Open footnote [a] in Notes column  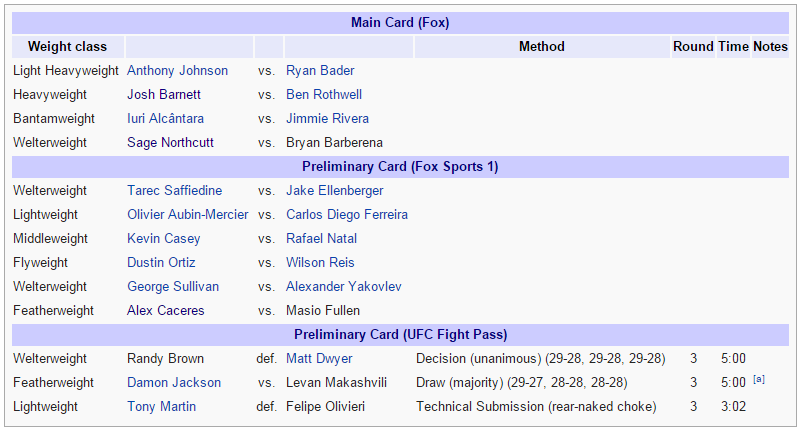(x=759, y=379)
